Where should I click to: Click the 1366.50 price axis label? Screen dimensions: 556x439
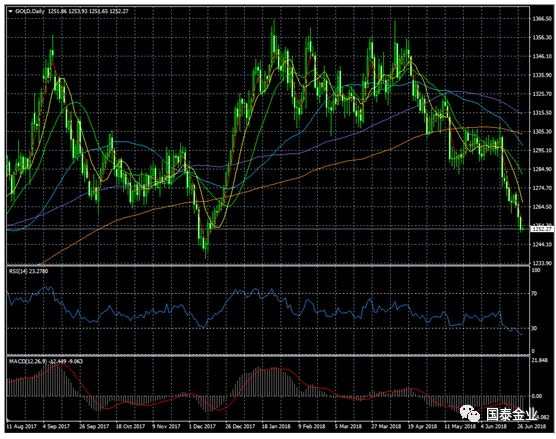click(541, 18)
